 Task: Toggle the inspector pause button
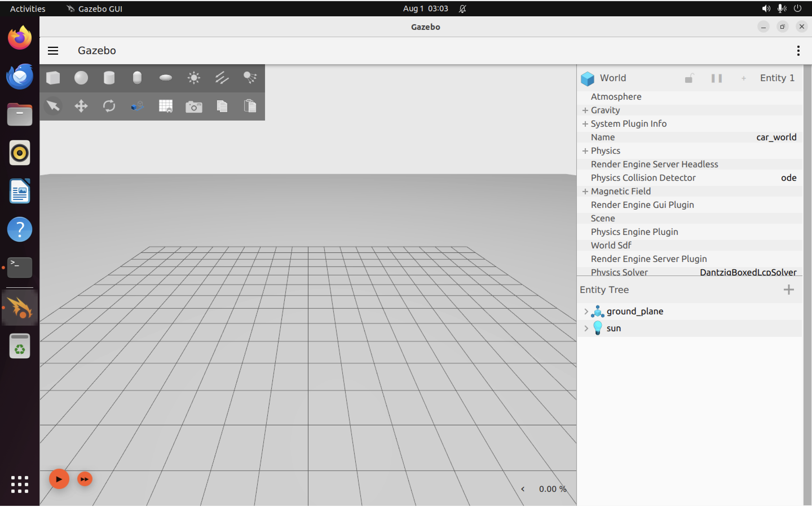(x=716, y=78)
